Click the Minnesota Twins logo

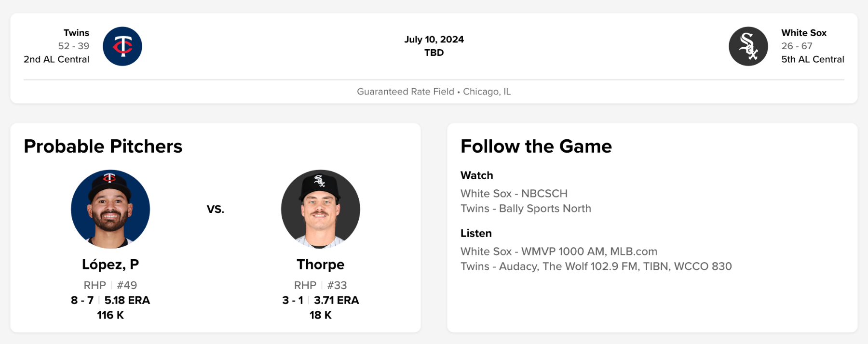(122, 46)
